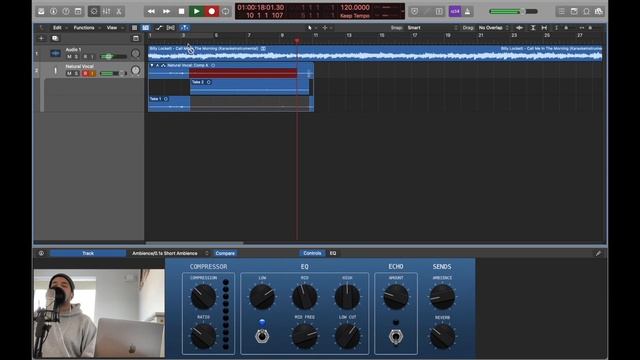Toggle the Metronome button

(x=468, y=11)
